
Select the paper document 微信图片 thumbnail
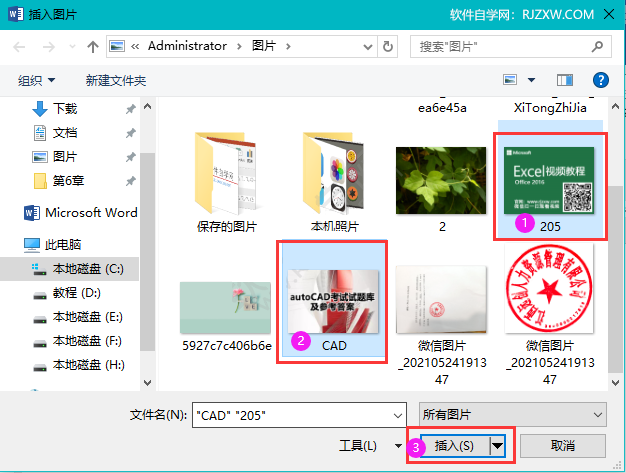442,299
